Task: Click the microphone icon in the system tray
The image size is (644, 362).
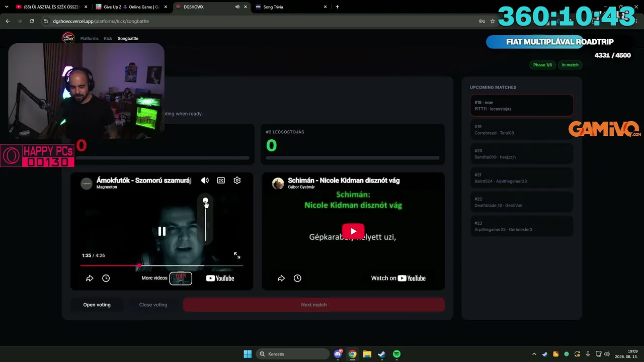Action: 588,354
